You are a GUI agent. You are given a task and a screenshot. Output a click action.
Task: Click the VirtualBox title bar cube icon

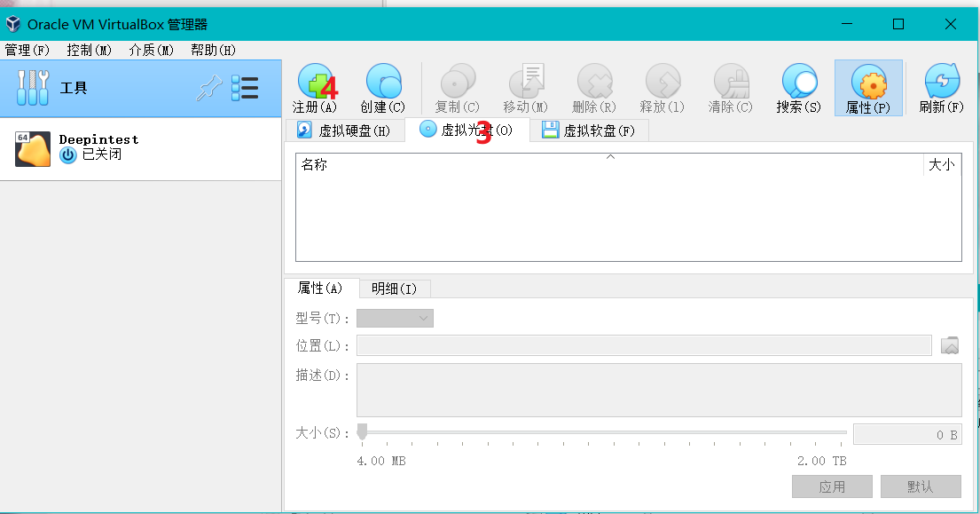pyautogui.click(x=13, y=24)
